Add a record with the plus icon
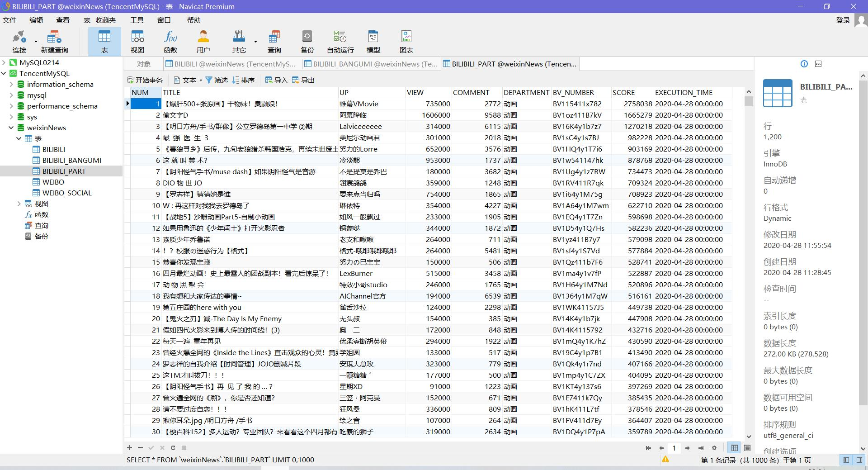The width and height of the screenshot is (868, 470). (x=129, y=447)
